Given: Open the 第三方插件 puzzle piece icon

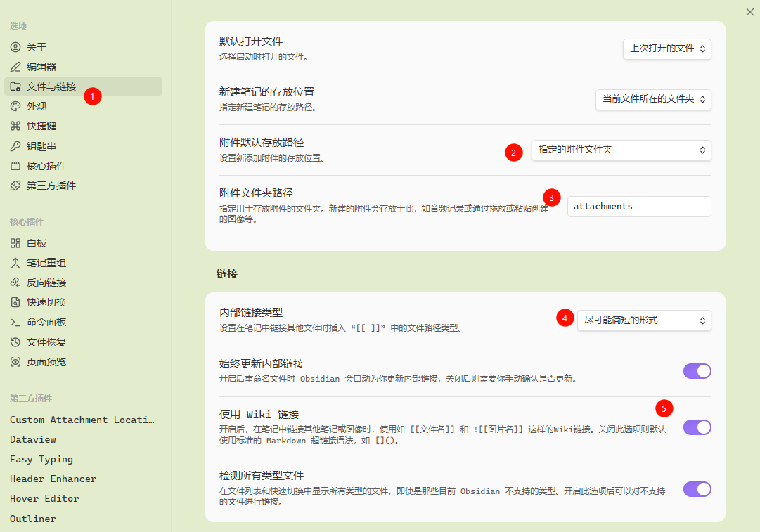Looking at the screenshot, I should tap(15, 186).
